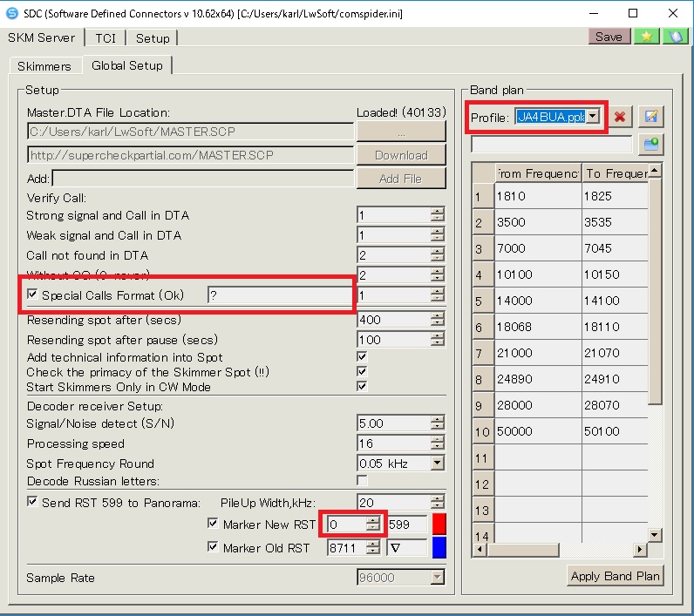
Task: Select cell 1810 in band plan row 1
Action: [538, 196]
